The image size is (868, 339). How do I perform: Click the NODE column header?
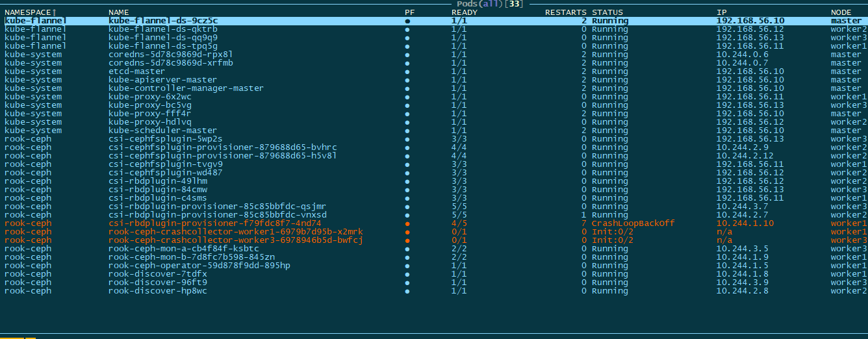841,12
